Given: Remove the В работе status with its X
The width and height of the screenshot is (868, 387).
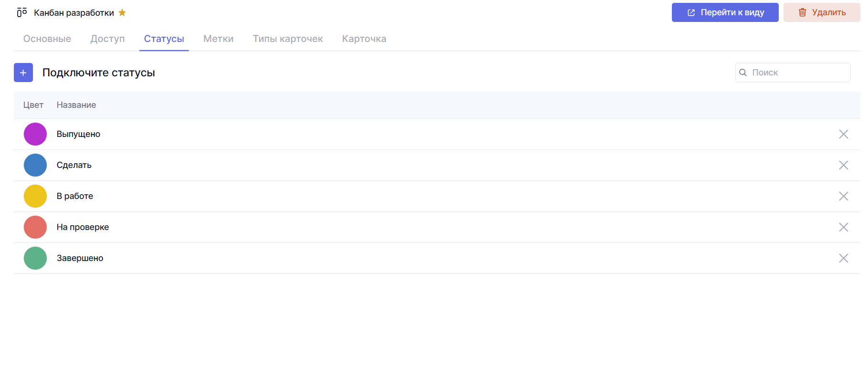Looking at the screenshot, I should coord(844,196).
